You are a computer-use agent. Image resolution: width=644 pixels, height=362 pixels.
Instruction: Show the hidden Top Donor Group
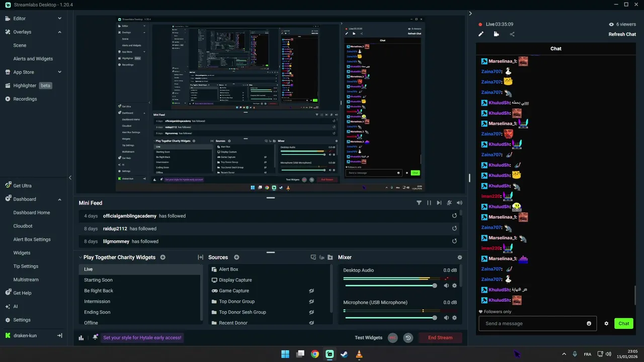point(311,302)
